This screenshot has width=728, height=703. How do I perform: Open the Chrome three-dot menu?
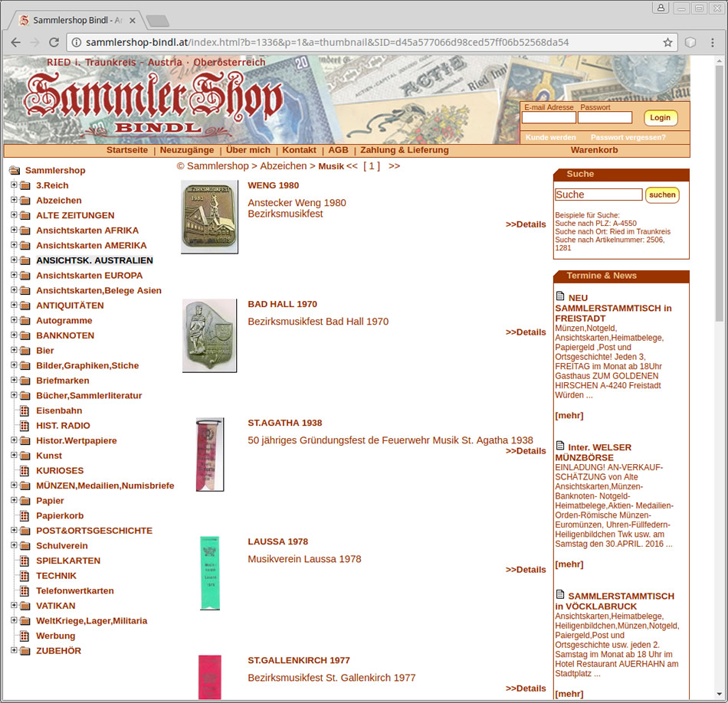pyautogui.click(x=713, y=42)
